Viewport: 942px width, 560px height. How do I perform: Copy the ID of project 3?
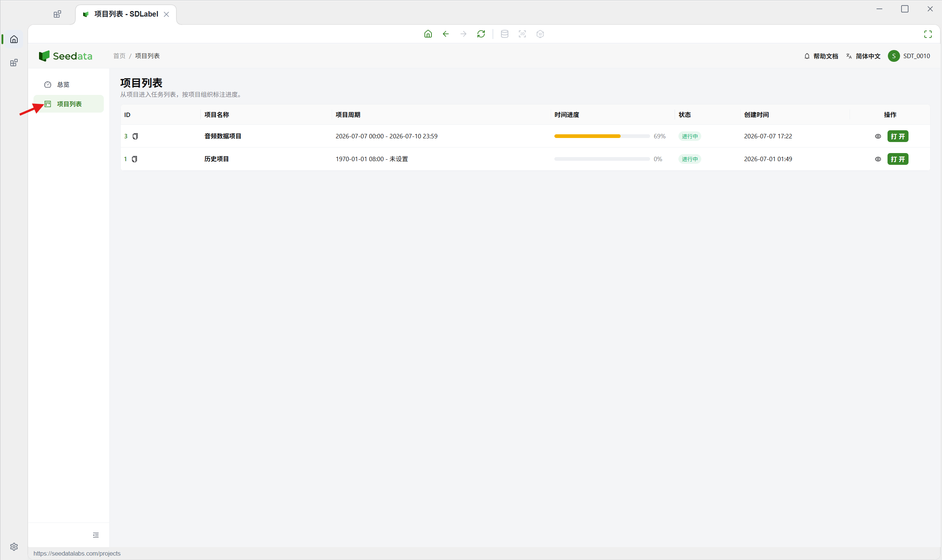pyautogui.click(x=135, y=136)
